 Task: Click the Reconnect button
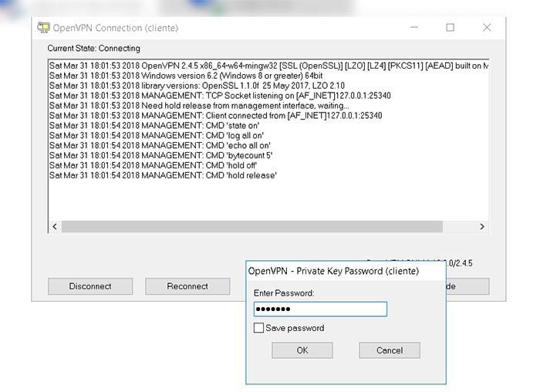pyautogui.click(x=187, y=286)
